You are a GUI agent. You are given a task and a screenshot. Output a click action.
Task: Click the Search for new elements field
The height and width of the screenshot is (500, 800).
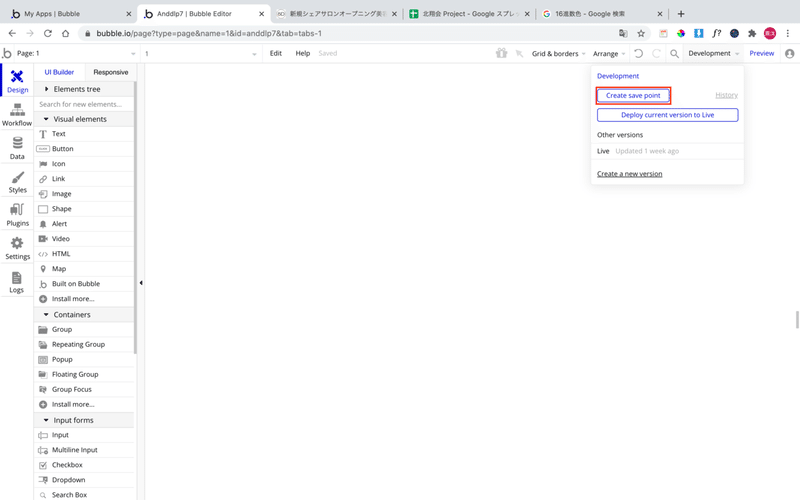point(84,104)
